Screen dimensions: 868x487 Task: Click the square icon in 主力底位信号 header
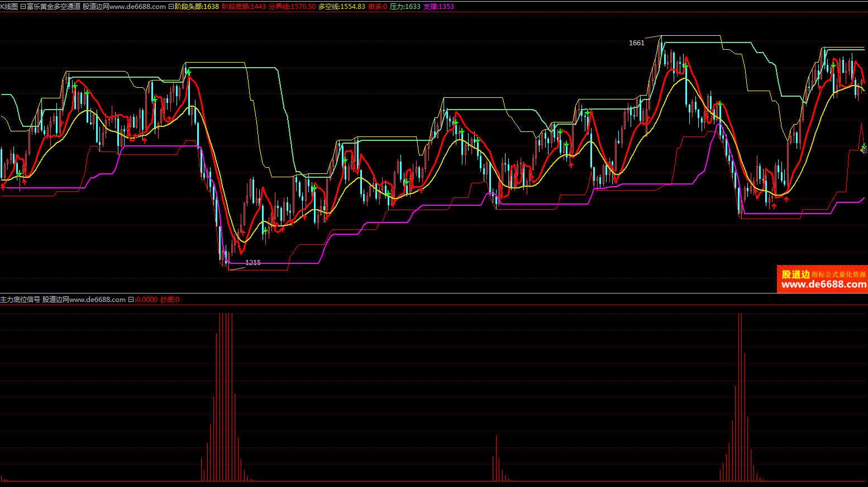click(131, 300)
